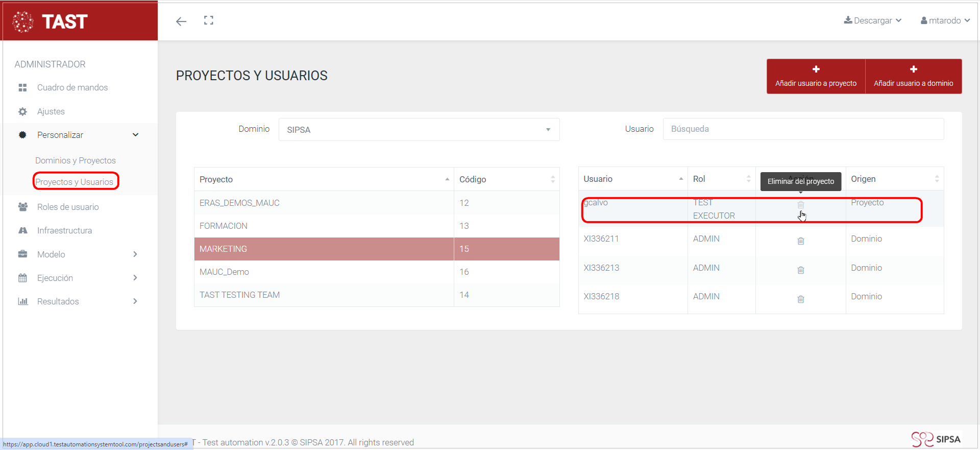This screenshot has width=980, height=450.
Task: Click the Usuario search field
Action: pos(803,129)
